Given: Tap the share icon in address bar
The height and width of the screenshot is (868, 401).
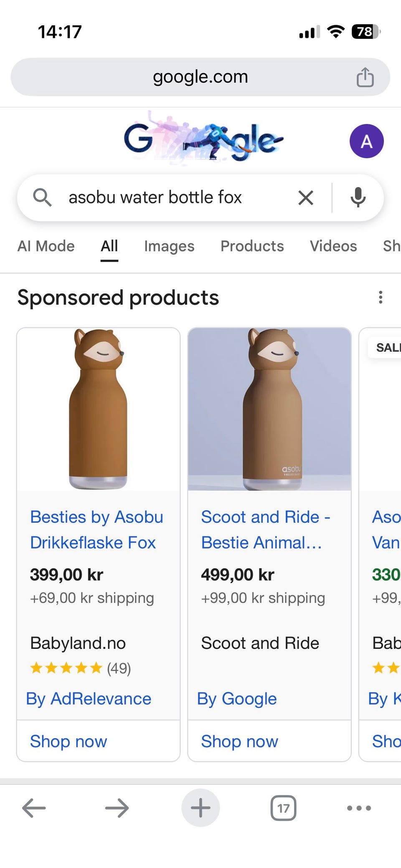Looking at the screenshot, I should (365, 77).
